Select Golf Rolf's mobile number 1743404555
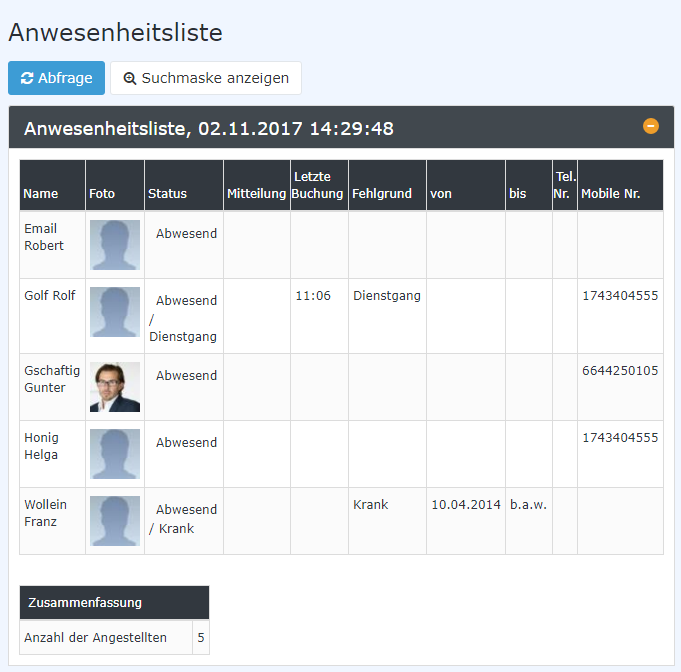Image resolution: width=681 pixels, height=672 pixels. coord(620,296)
